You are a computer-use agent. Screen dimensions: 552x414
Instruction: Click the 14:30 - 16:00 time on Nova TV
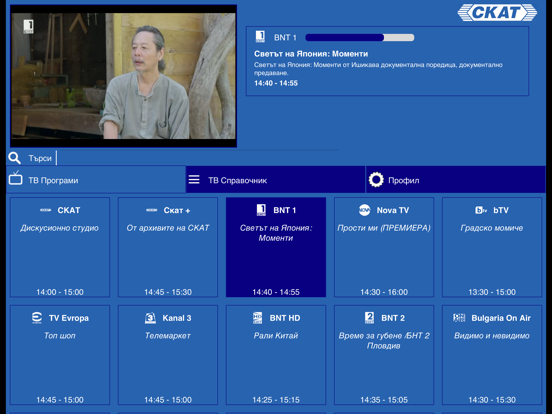pyautogui.click(x=384, y=292)
